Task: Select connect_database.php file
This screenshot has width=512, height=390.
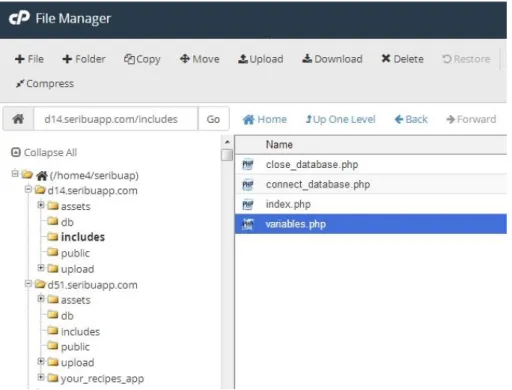Action: [x=371, y=184]
